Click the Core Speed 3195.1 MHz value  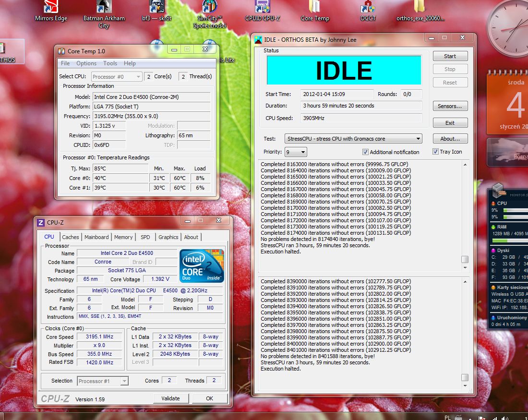point(99,336)
